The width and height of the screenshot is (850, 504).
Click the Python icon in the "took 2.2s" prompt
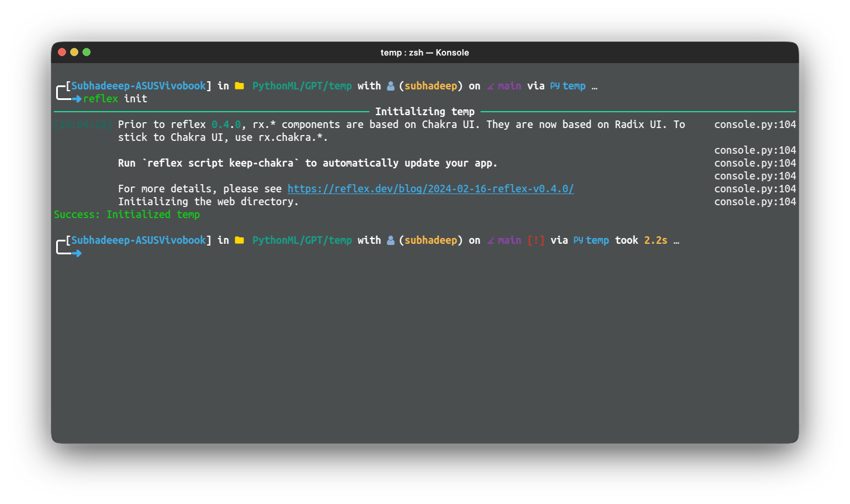[578, 240]
